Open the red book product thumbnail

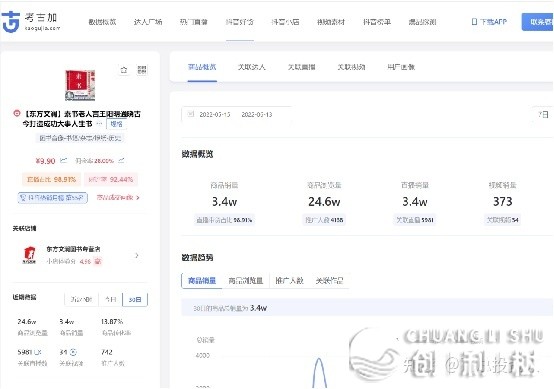80,85
